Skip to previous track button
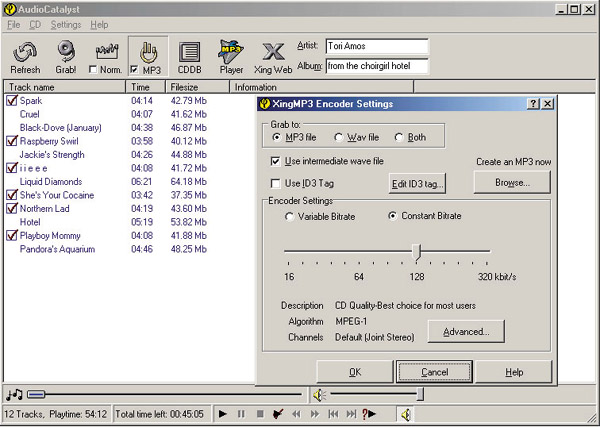The image size is (600, 427). [333, 414]
